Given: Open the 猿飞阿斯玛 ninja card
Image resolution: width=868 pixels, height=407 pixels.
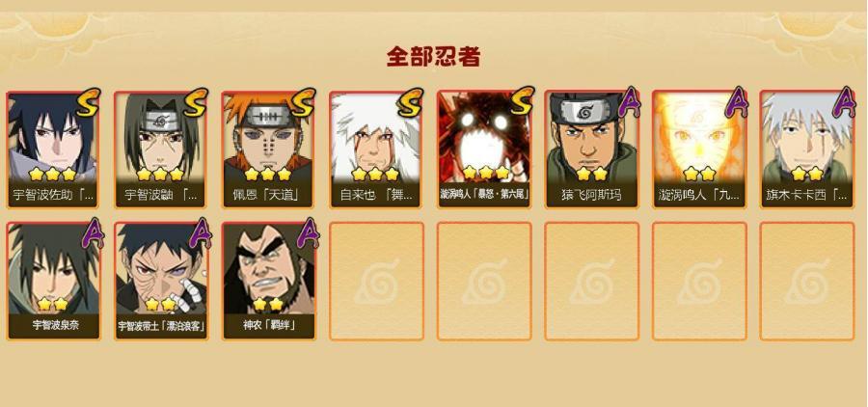Looking at the screenshot, I should pyautogui.click(x=591, y=150).
